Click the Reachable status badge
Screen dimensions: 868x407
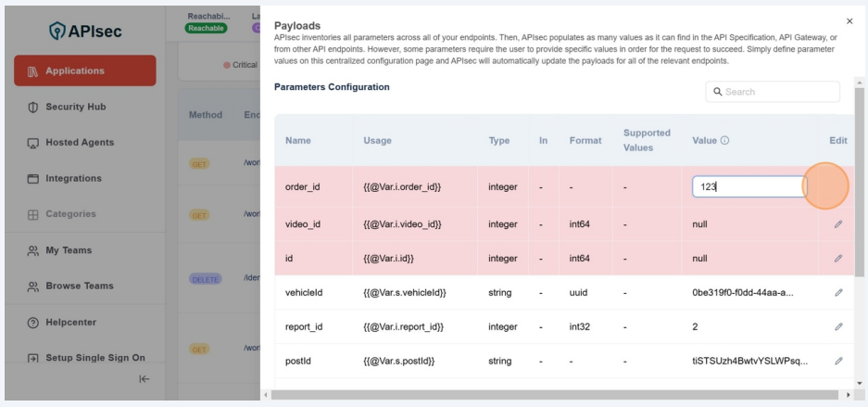(x=206, y=28)
